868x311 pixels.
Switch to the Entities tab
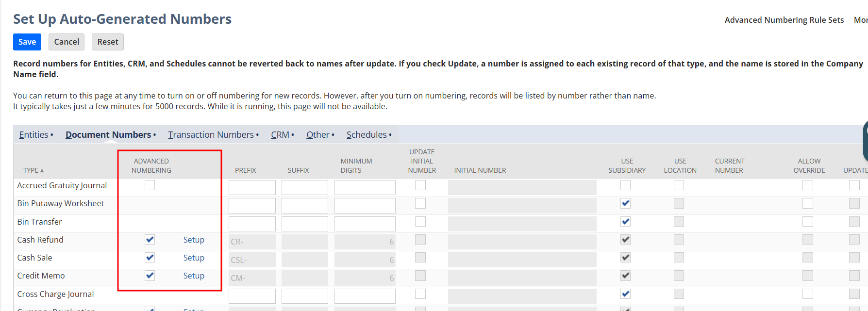33,135
